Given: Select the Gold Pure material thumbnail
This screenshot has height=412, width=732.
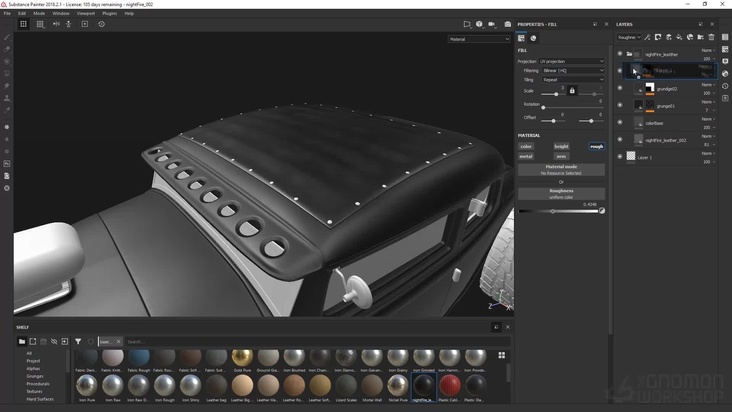Looking at the screenshot, I should coord(242,359).
